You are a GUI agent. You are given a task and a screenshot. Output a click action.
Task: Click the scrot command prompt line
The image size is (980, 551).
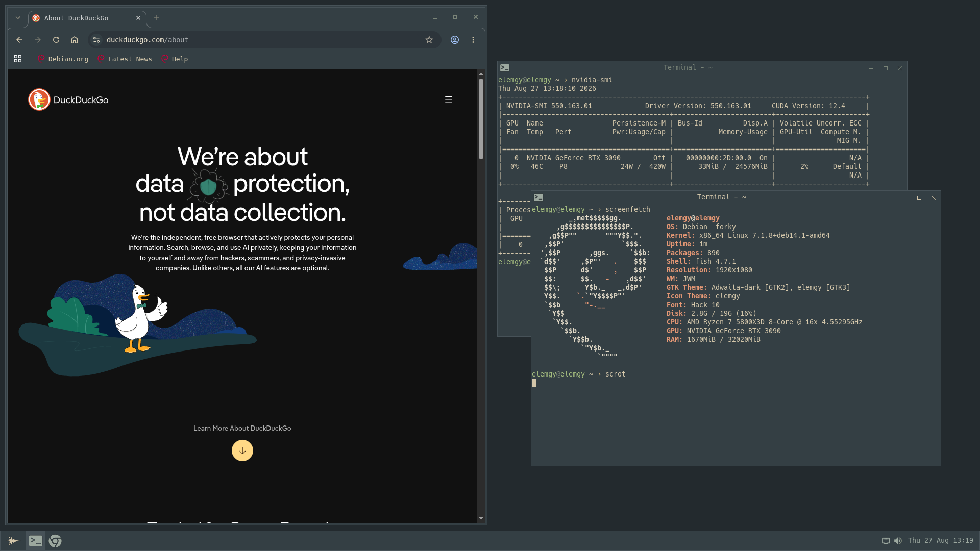578,374
